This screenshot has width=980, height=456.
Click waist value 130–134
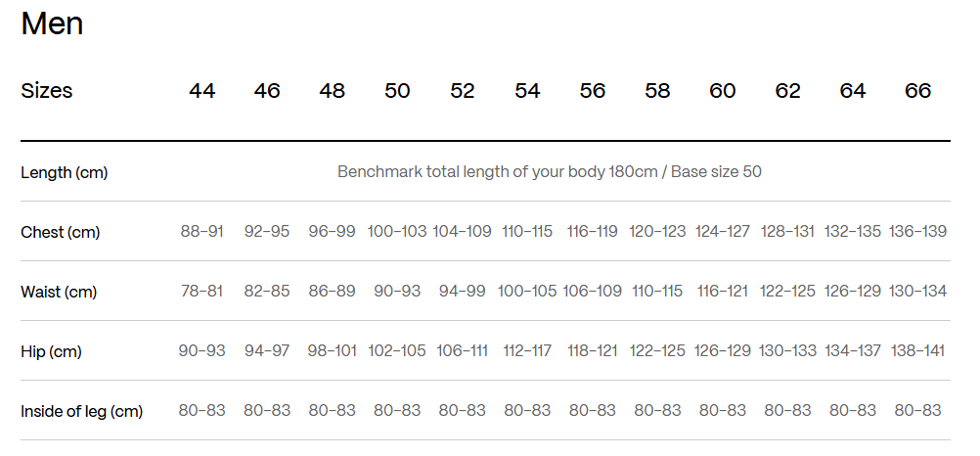point(917,292)
